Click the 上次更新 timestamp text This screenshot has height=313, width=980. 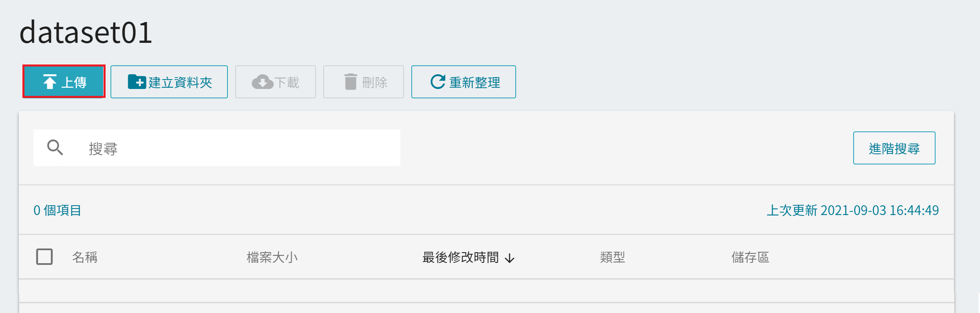(852, 210)
